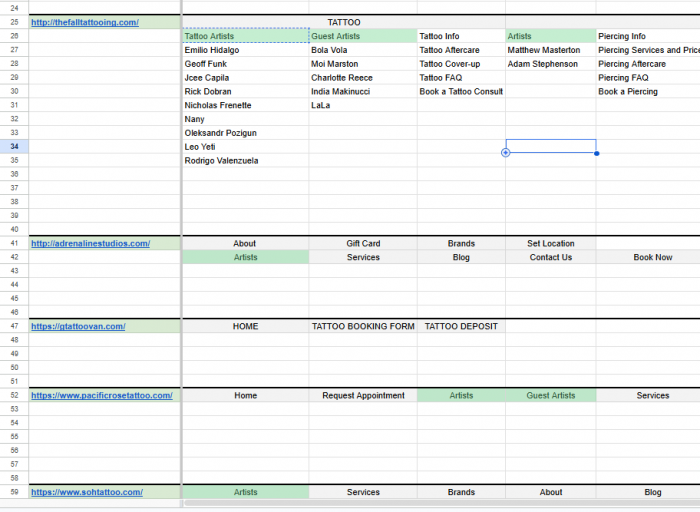This screenshot has height=512, width=700.
Task: Select the 'Piercing Aftercare' cell
Action: tap(648, 64)
